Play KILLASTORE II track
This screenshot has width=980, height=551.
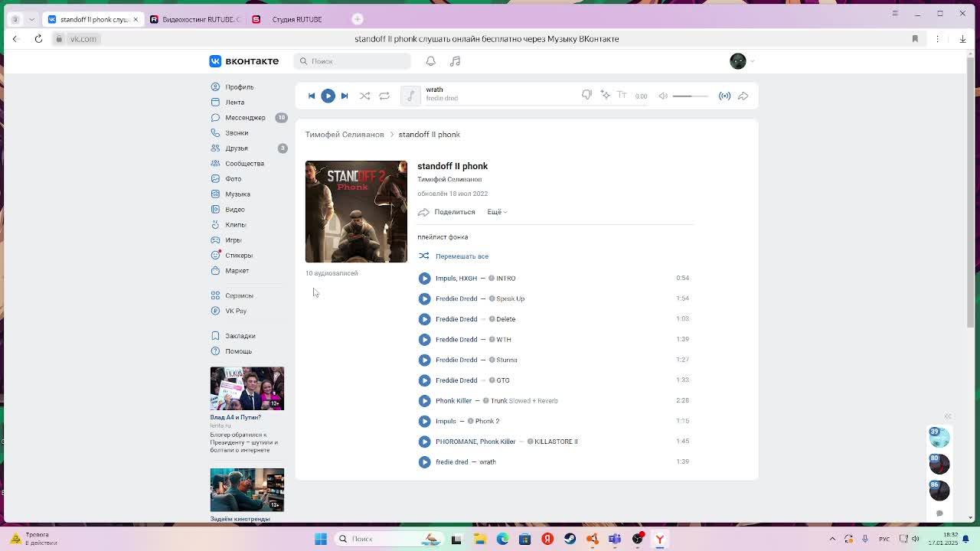tap(424, 442)
